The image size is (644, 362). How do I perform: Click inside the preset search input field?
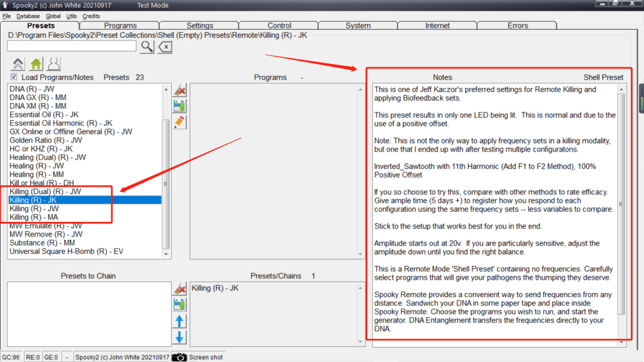(x=72, y=46)
